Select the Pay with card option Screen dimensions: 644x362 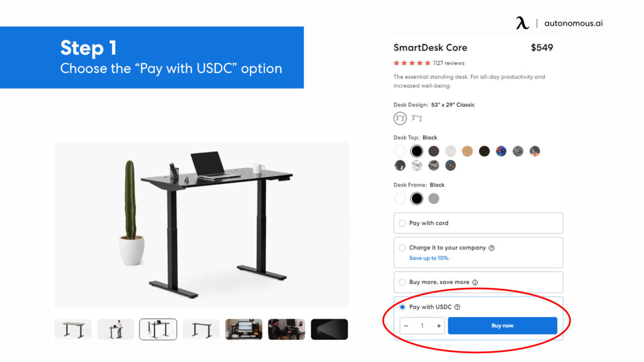point(402,223)
